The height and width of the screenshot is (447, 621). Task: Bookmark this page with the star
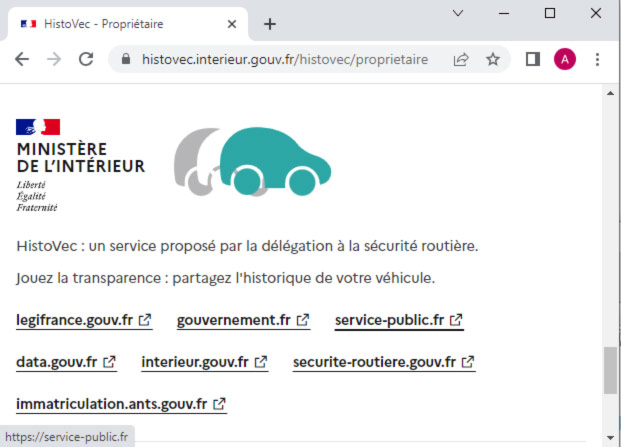point(493,59)
